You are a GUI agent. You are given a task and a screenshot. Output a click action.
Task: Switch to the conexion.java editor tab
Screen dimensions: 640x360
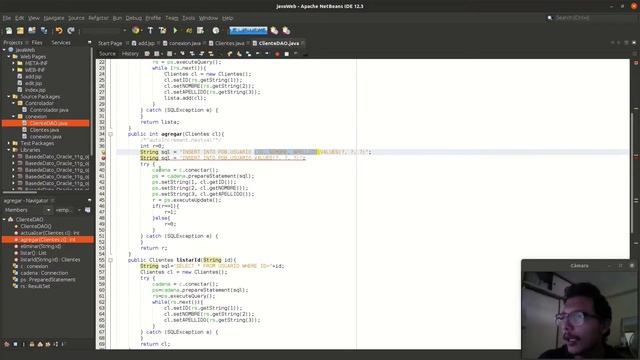pyautogui.click(x=184, y=43)
